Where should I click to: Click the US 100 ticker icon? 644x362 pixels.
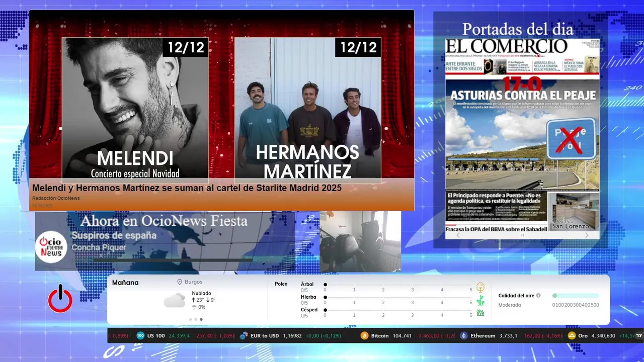tap(140, 335)
